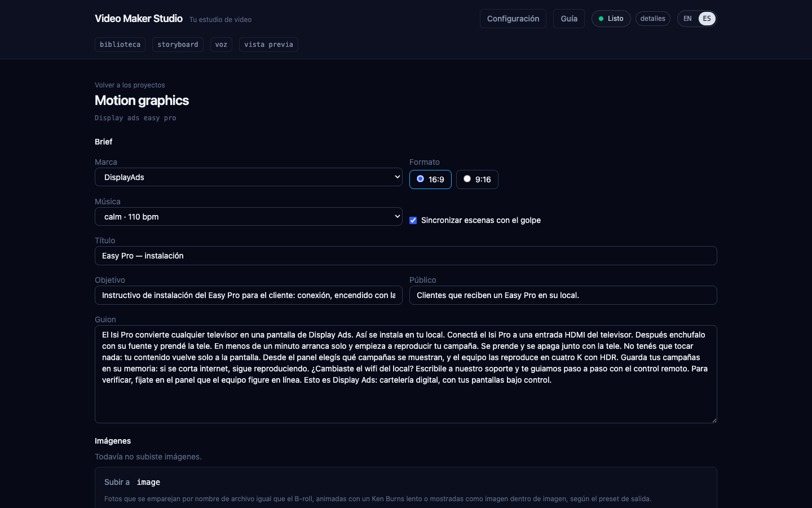Switch language to ES

tap(707, 19)
